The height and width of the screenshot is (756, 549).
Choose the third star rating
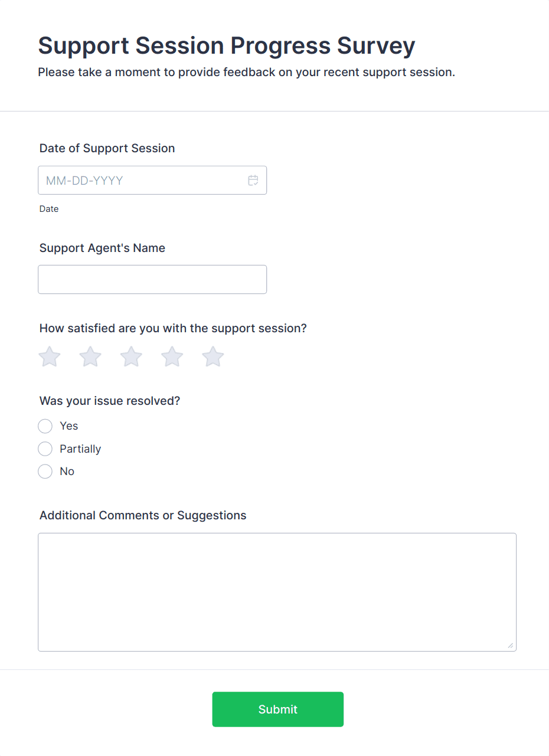click(131, 356)
